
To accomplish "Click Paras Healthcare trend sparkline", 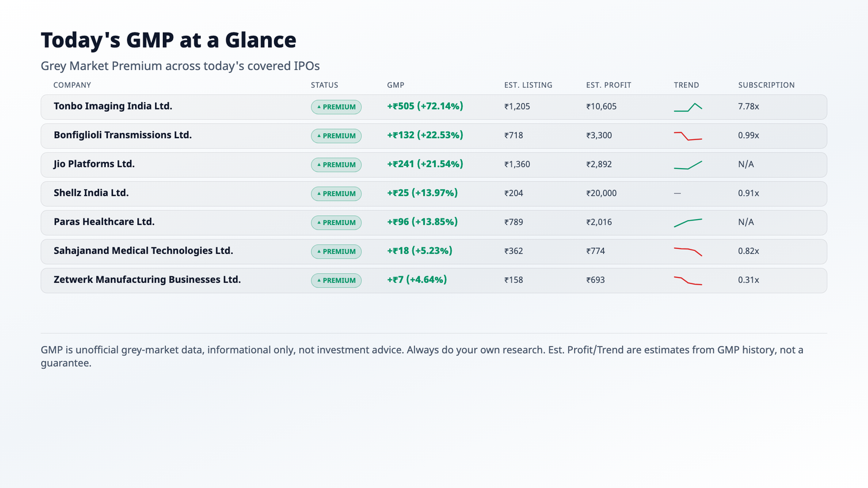I will click(x=688, y=223).
